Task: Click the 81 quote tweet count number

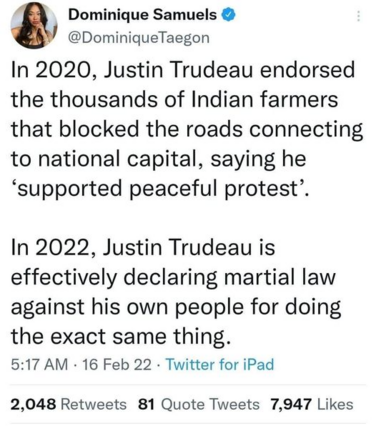Action: 146,404
